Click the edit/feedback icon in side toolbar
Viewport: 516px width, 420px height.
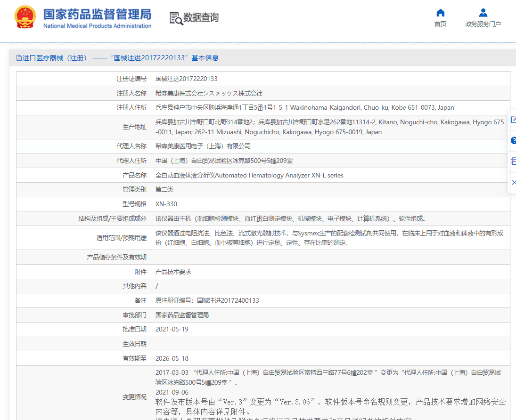(x=513, y=120)
